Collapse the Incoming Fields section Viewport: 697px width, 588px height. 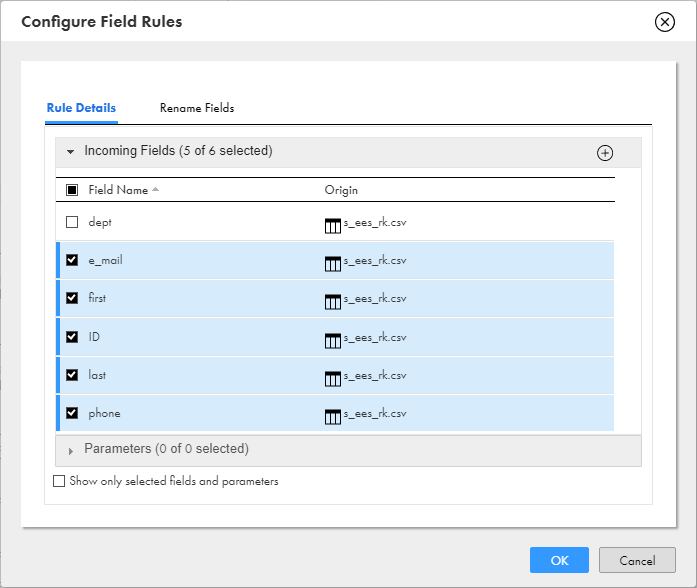[x=70, y=152]
